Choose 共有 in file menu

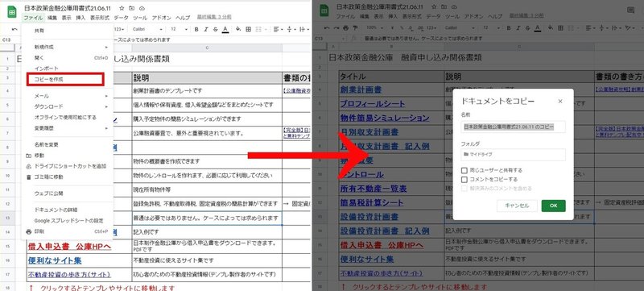[68, 31]
